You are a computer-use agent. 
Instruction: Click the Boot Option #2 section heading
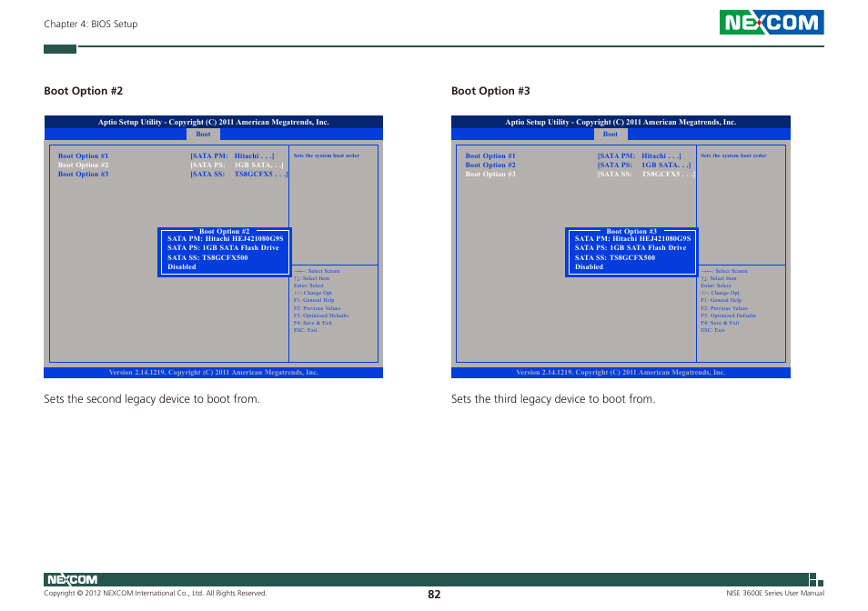point(84,91)
